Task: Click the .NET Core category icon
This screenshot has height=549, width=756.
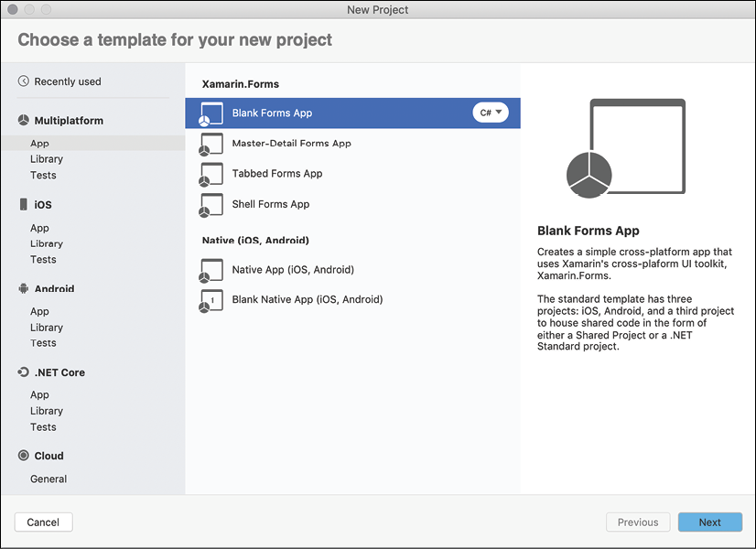Action: click(24, 372)
